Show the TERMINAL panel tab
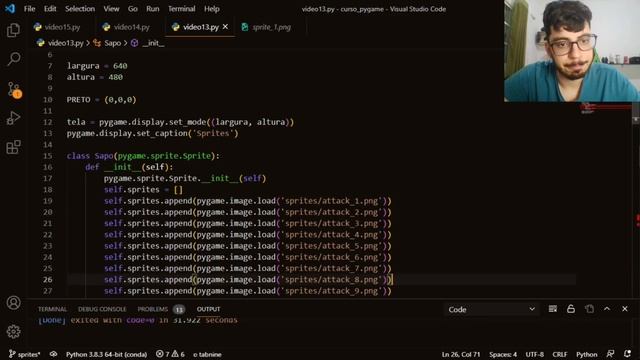Image resolution: width=640 pixels, height=360 pixels. 52,309
